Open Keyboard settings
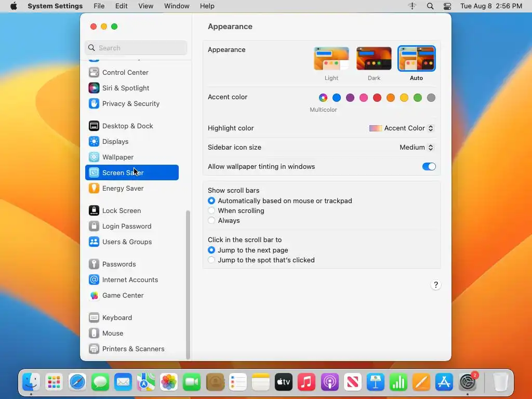The height and width of the screenshot is (399, 532). pos(131,318)
